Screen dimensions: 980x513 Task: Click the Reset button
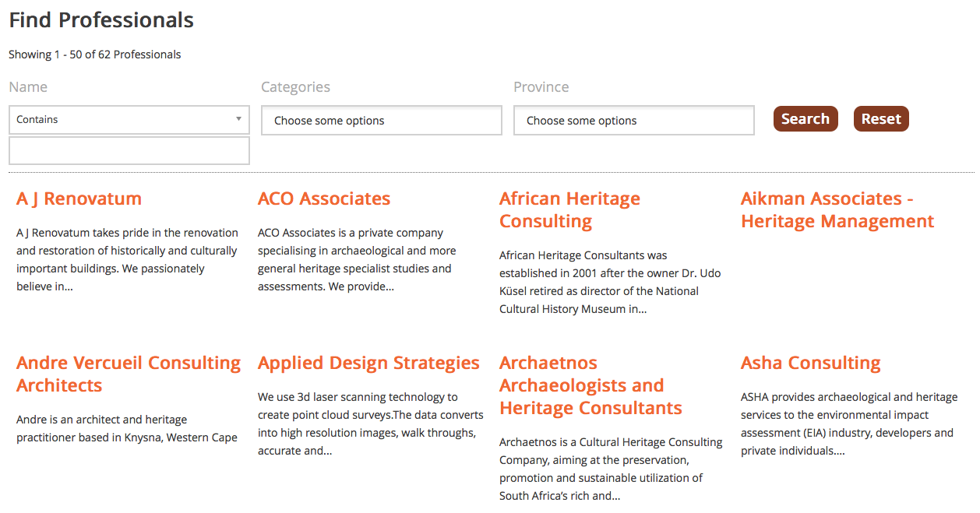click(x=881, y=119)
